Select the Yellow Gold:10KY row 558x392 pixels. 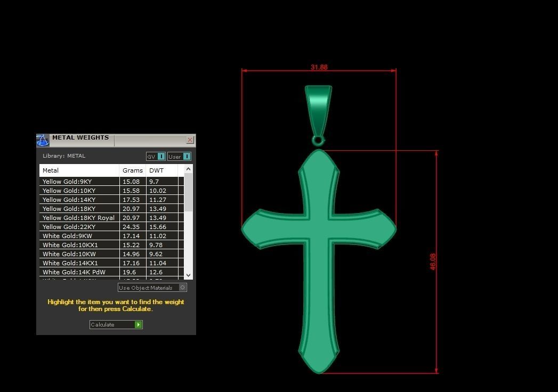[111, 191]
